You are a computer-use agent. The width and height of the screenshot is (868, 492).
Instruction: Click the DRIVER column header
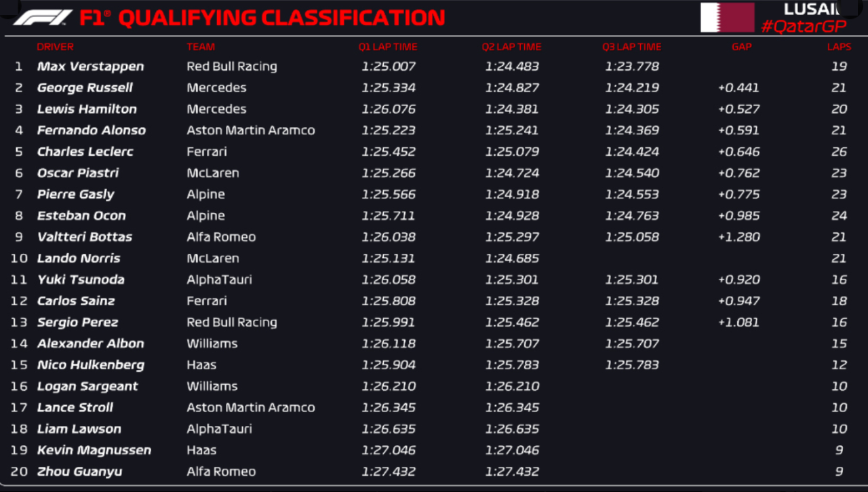click(55, 47)
